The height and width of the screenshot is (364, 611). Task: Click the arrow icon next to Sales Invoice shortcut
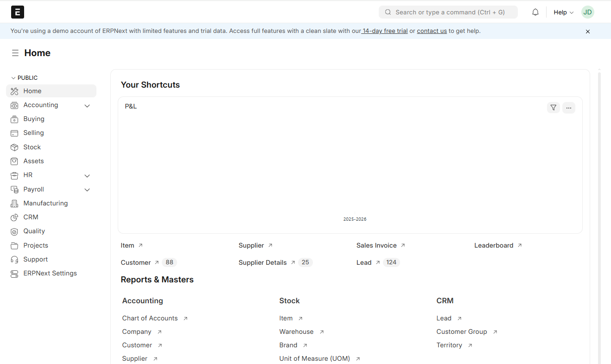click(403, 245)
